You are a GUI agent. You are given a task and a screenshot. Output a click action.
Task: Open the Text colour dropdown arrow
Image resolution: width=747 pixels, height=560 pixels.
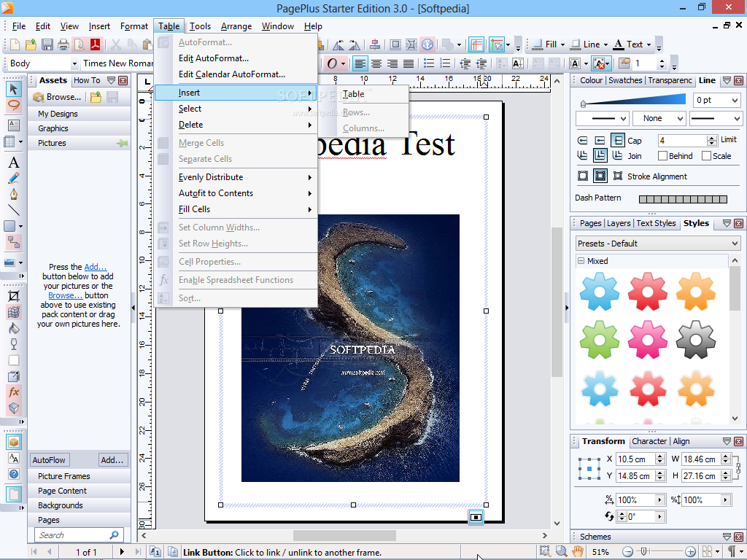[649, 44]
